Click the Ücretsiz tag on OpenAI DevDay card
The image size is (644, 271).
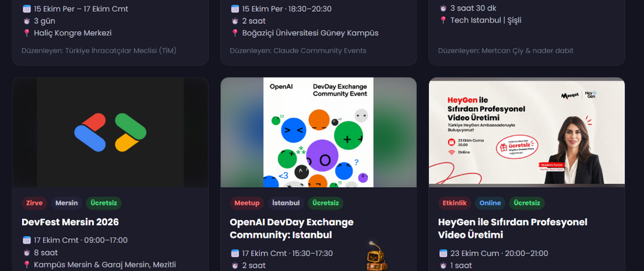point(326,203)
